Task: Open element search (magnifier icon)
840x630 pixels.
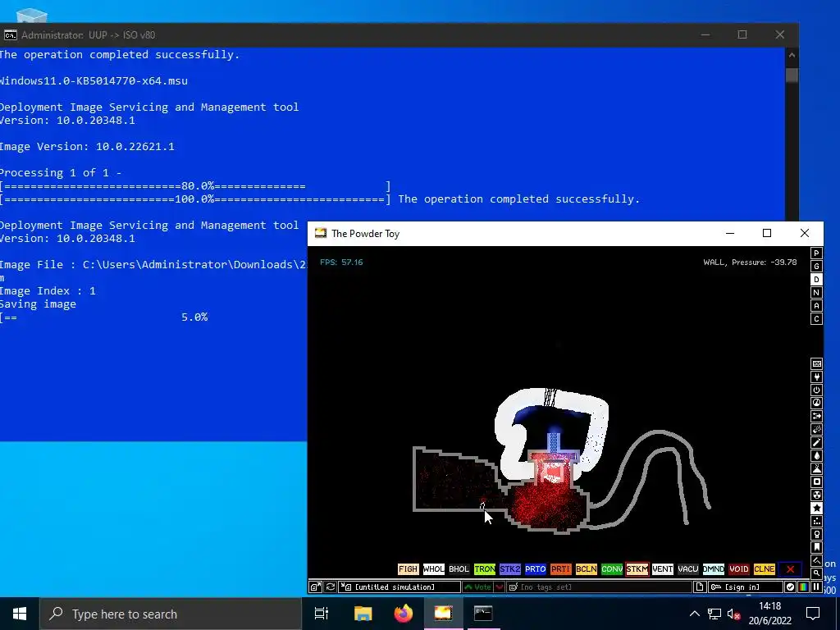Action: [x=816, y=573]
